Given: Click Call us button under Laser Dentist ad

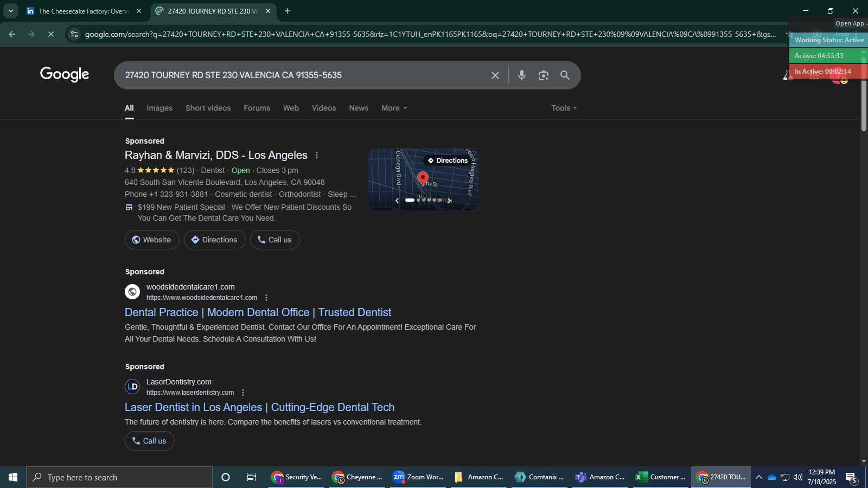Looking at the screenshot, I should (150, 441).
